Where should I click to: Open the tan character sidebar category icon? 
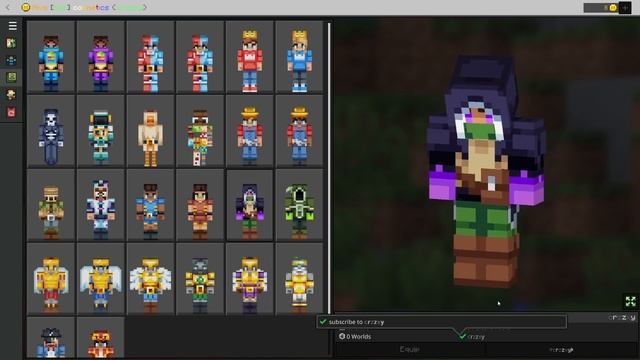coord(11,94)
